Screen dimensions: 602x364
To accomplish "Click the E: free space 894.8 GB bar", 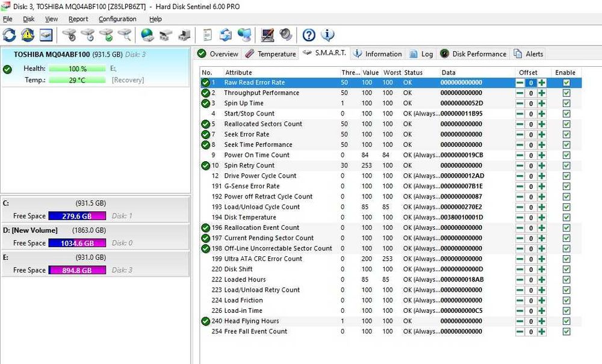I will (77, 270).
